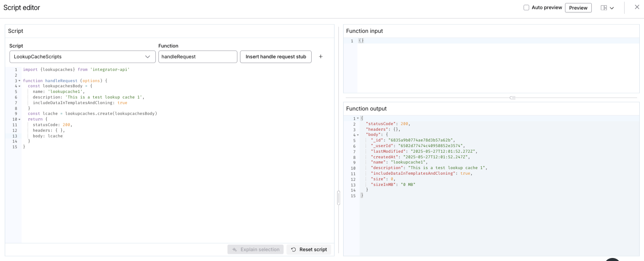Viewport: 644px width, 261px height.
Task: Click the plus icon to add script
Action: (321, 57)
